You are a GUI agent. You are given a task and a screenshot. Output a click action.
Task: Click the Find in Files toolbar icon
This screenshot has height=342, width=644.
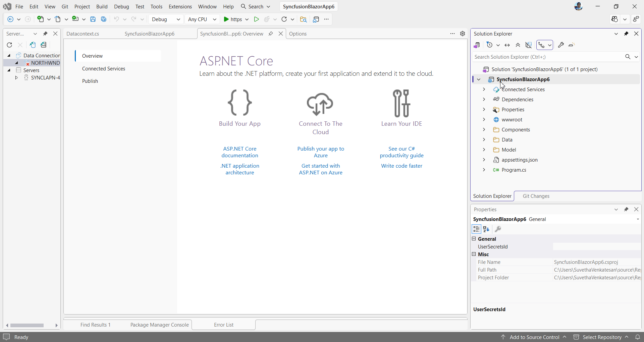[303, 19]
